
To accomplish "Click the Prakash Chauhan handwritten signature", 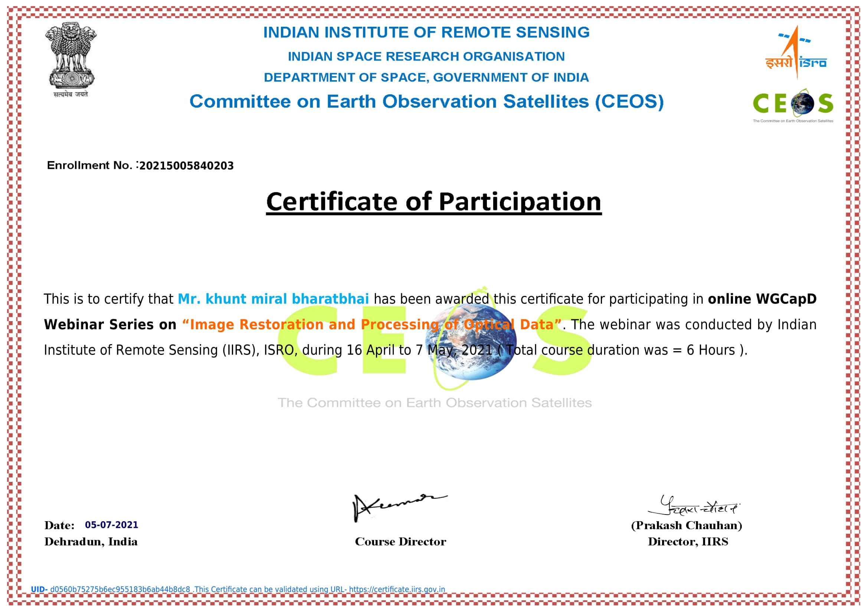I will pyautogui.click(x=694, y=506).
